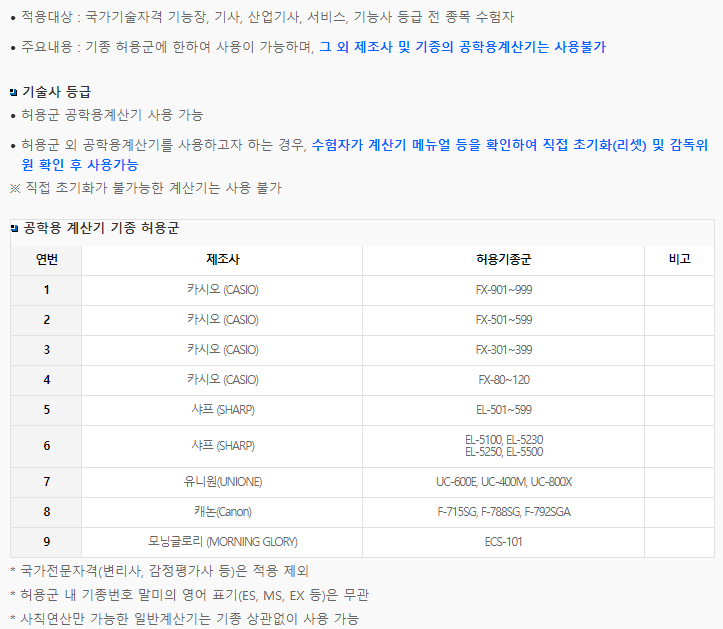Click the 'EL-5100, EL-5230' cell
This screenshot has height=629, width=723.
pos(504,446)
